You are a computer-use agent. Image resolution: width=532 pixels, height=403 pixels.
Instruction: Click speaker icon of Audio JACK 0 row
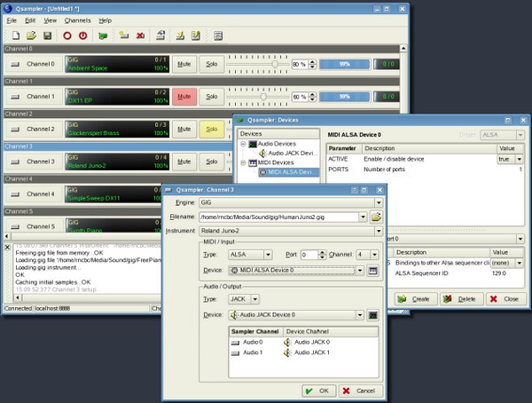[x=287, y=342]
